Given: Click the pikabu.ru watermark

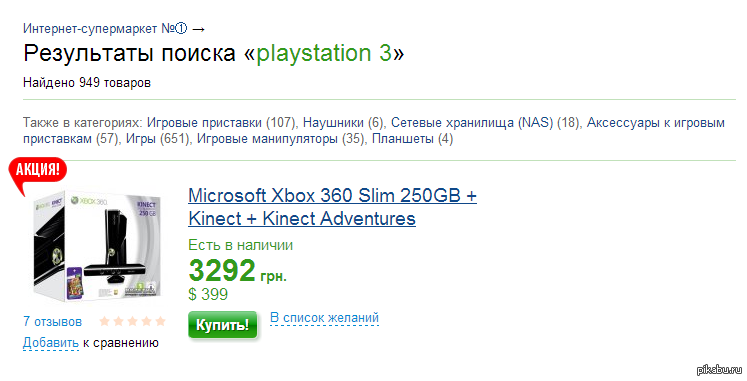Looking at the screenshot, I should pyautogui.click(x=720, y=370).
